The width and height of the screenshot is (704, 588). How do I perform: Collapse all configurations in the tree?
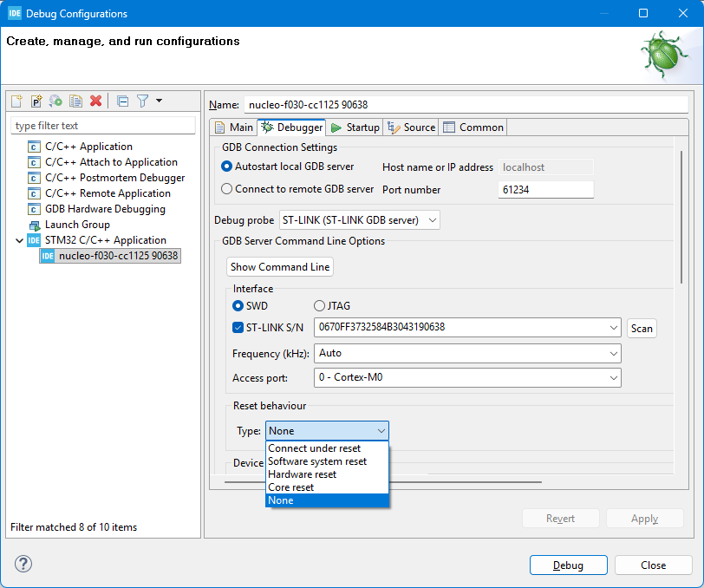coord(122,101)
